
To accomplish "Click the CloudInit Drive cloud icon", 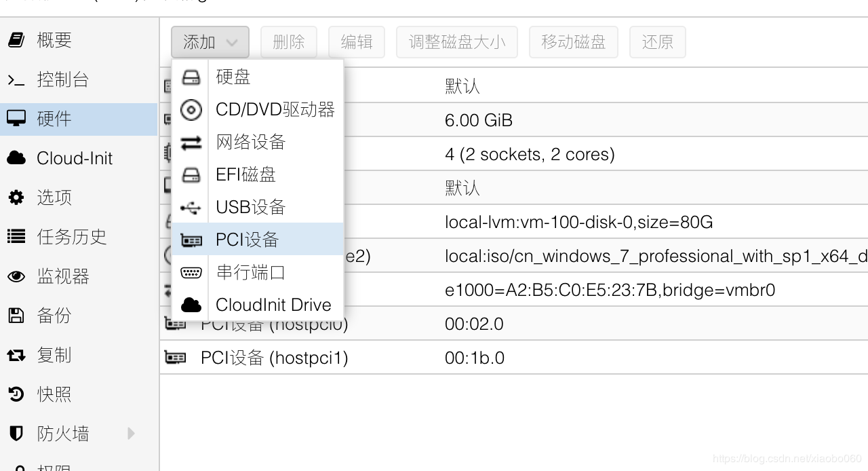I will click(x=191, y=305).
